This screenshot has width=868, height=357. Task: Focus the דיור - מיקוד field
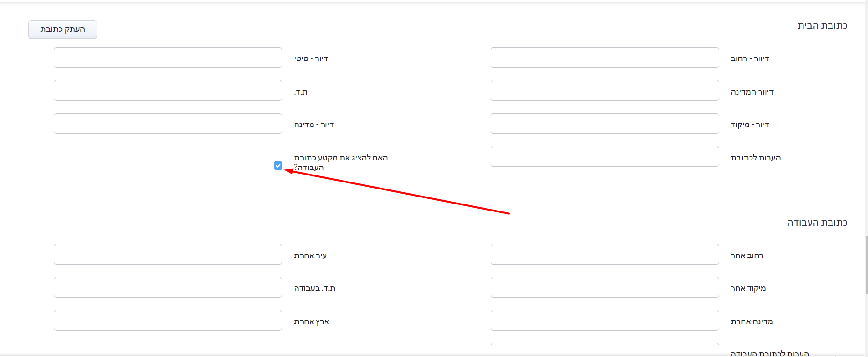(x=605, y=124)
